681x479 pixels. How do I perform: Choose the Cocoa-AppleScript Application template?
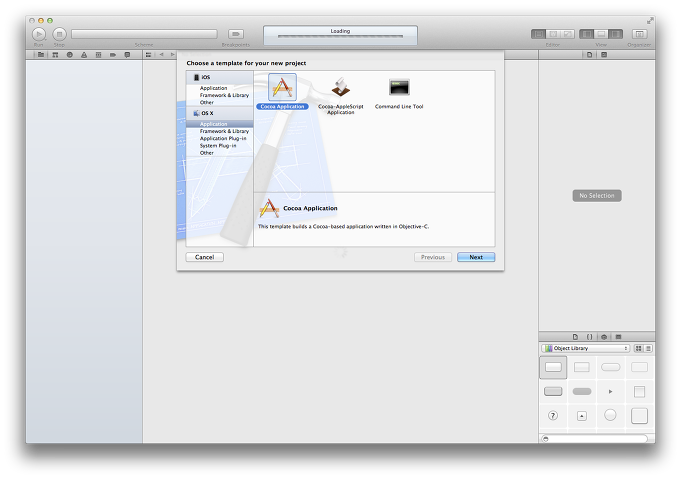[341, 96]
